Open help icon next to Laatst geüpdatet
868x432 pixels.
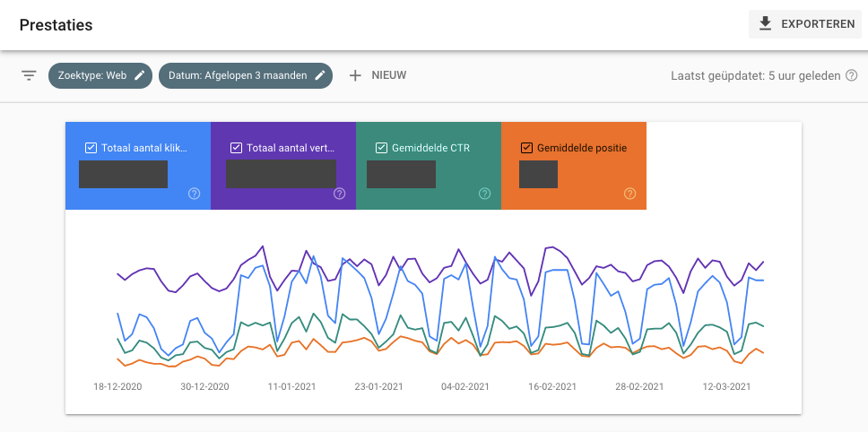click(x=851, y=76)
